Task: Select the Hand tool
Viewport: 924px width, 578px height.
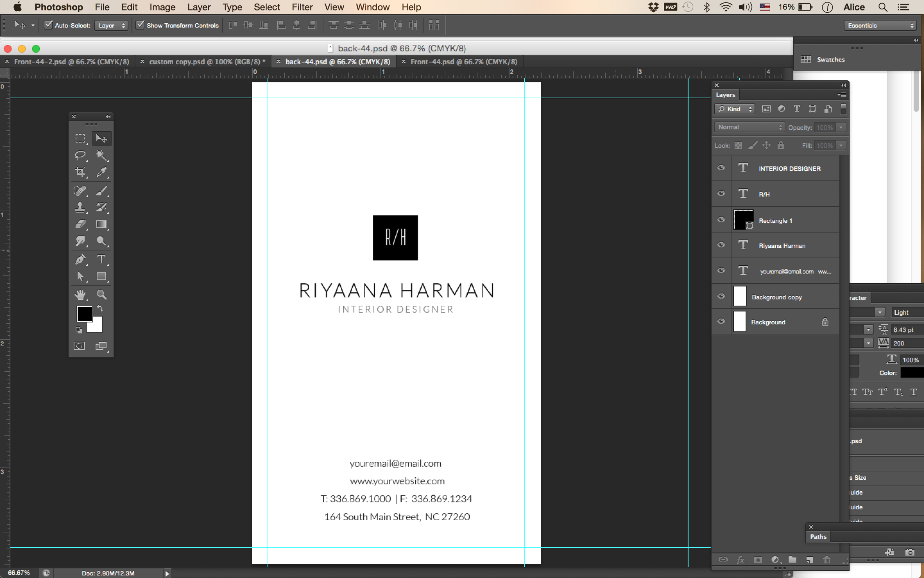Action: tap(80, 294)
